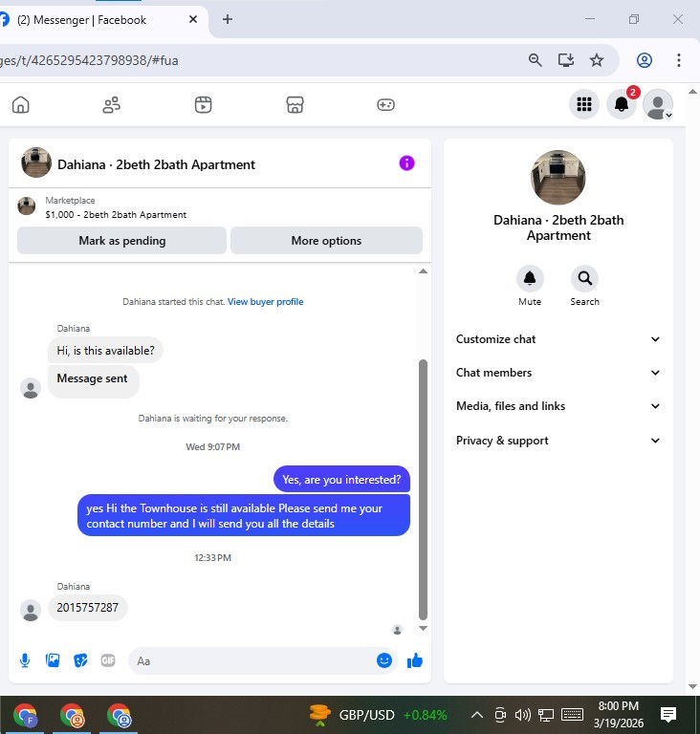Click the Mark as pending button
The height and width of the screenshot is (734, 700).
pyautogui.click(x=121, y=241)
